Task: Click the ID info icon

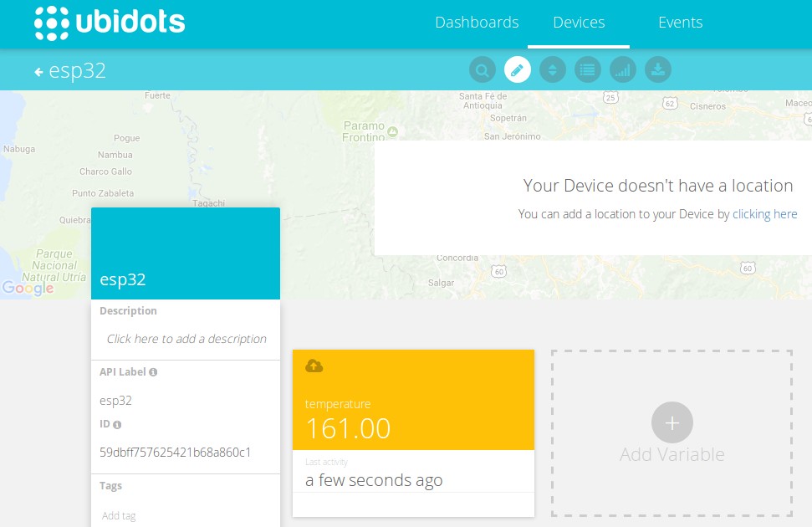Action: point(117,425)
